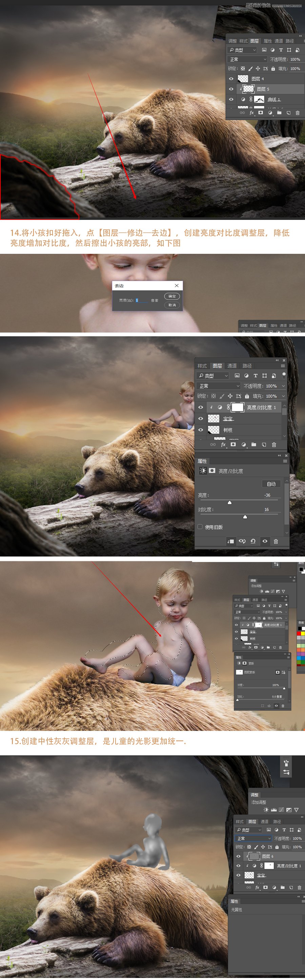The width and height of the screenshot is (305, 980).
Task: Hide the 图层 4 layer
Action: pyautogui.click(x=231, y=79)
